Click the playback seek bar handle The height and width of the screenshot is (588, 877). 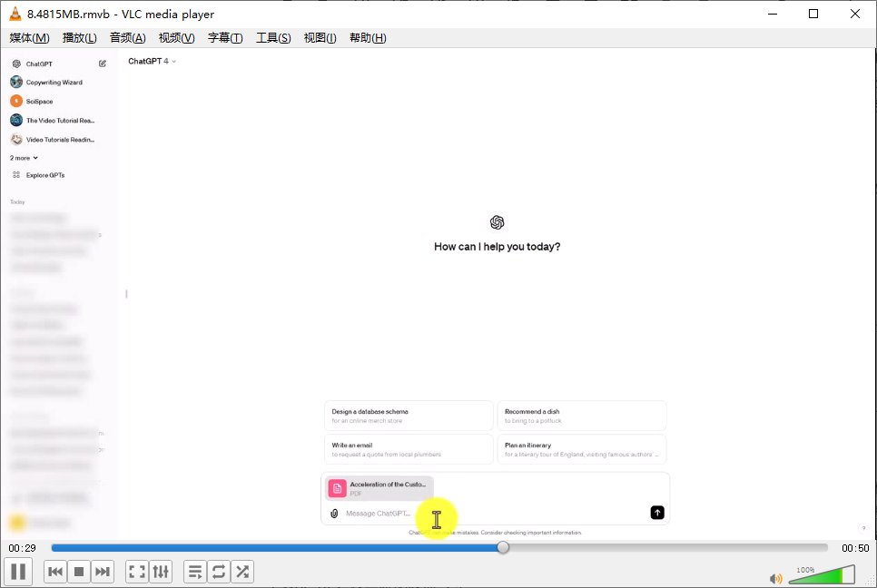tap(503, 548)
